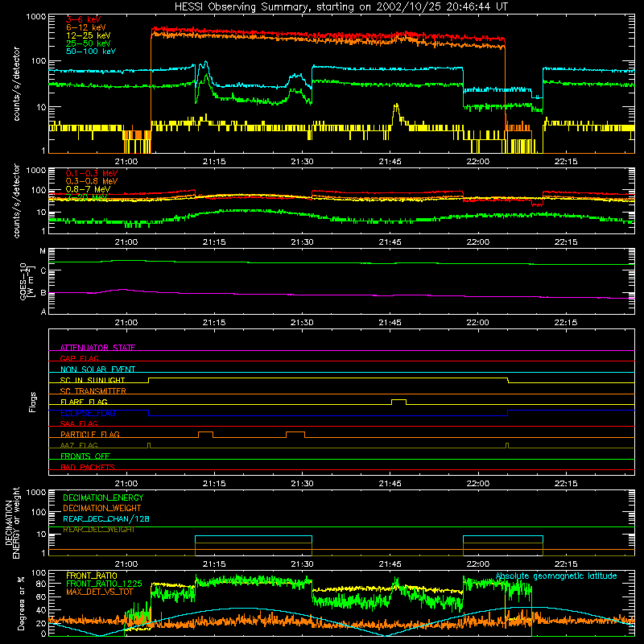Click the PARTICLE_FLAG label
644x644 pixels.
pos(90,434)
